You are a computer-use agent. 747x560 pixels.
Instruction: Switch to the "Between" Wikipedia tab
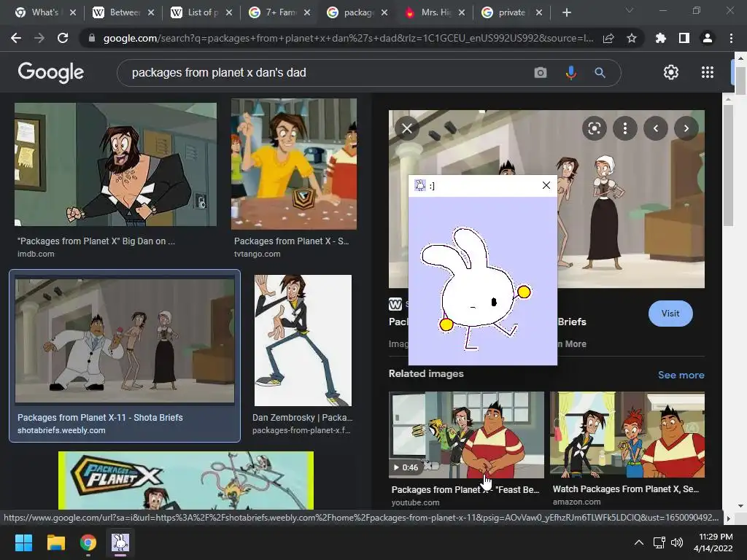(x=123, y=12)
